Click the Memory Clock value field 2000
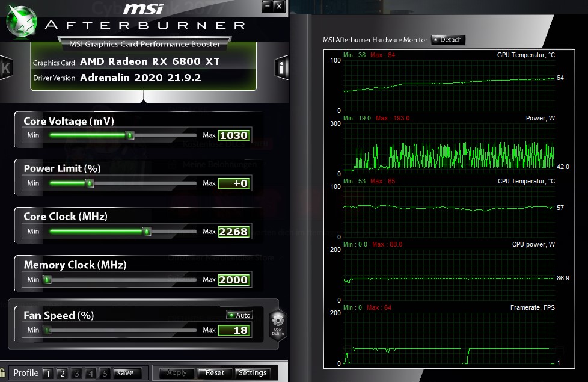 [x=234, y=280]
